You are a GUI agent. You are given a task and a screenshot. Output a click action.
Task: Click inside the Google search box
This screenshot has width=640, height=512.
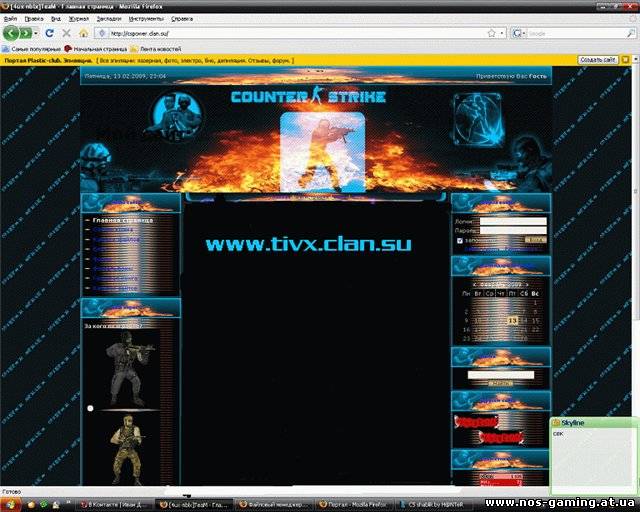coord(576,33)
